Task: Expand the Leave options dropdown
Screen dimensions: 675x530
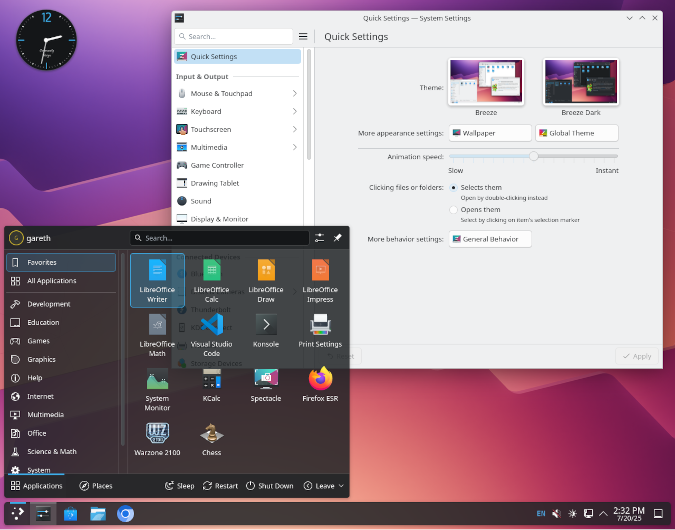Action: pos(324,486)
